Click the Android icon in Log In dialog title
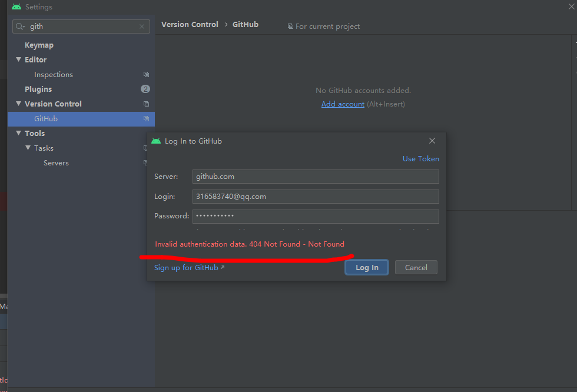 click(x=156, y=141)
